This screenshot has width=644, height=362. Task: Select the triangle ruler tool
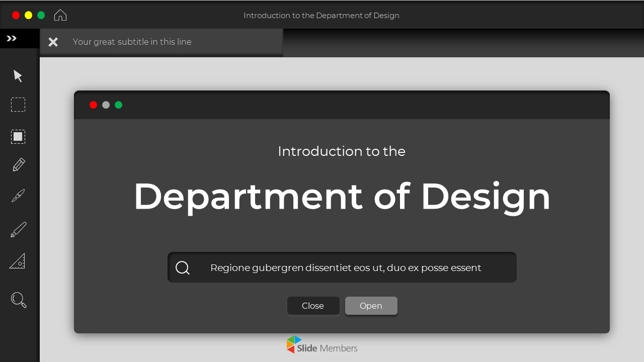tap(18, 260)
